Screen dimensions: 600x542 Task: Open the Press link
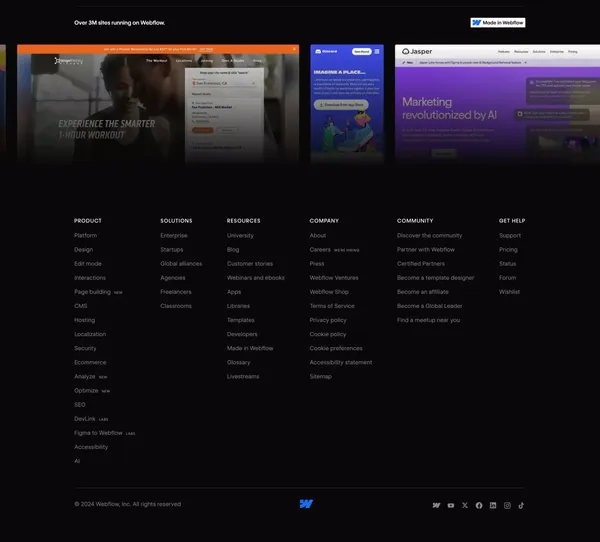tap(316, 264)
